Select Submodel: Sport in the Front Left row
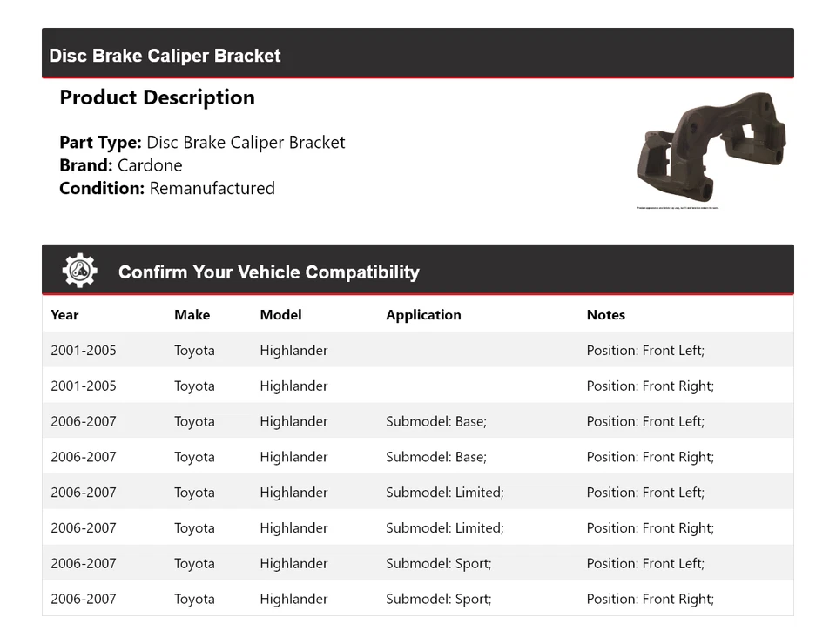836x644 pixels. 438,564
